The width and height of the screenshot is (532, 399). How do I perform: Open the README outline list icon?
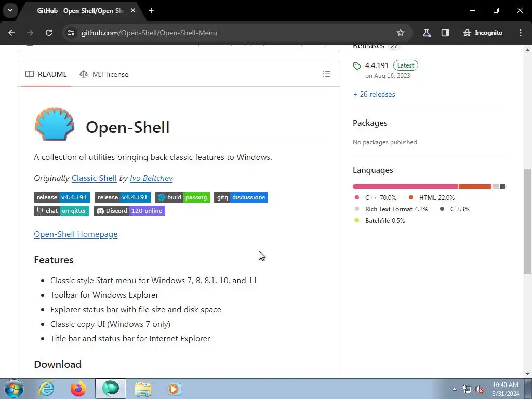tap(327, 74)
